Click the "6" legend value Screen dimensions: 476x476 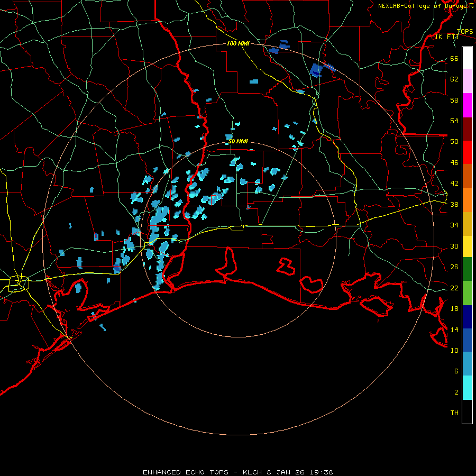point(456,371)
